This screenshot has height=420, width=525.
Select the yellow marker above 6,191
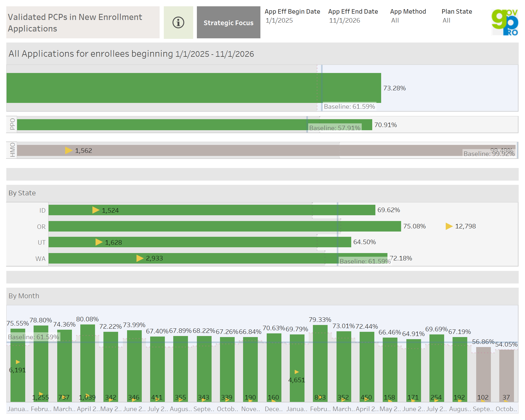coord(18,362)
